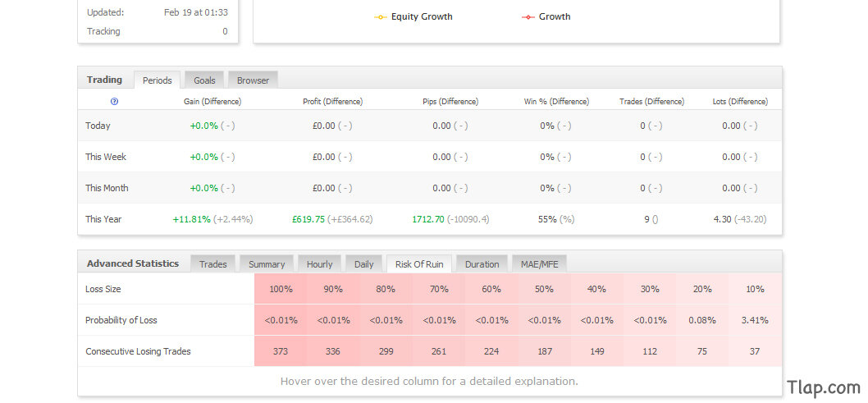Click the Consecutive Losing Trades row label
The image size is (868, 403).
coord(138,351)
